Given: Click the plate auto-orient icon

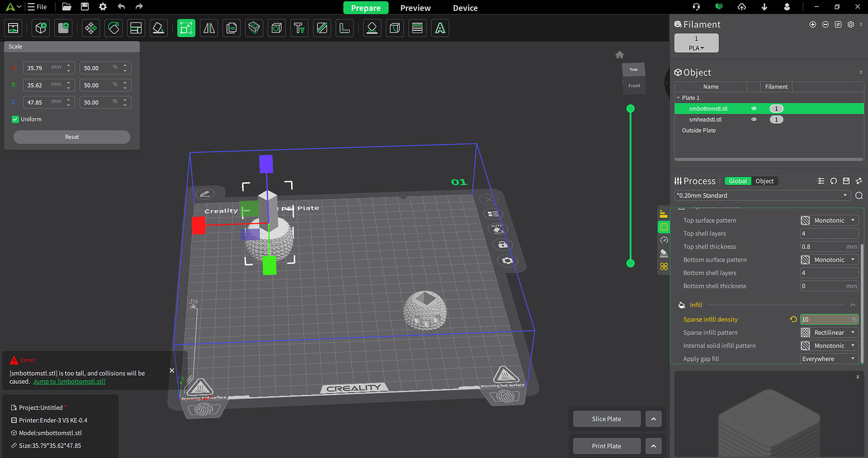Looking at the screenshot, I should pos(496,228).
